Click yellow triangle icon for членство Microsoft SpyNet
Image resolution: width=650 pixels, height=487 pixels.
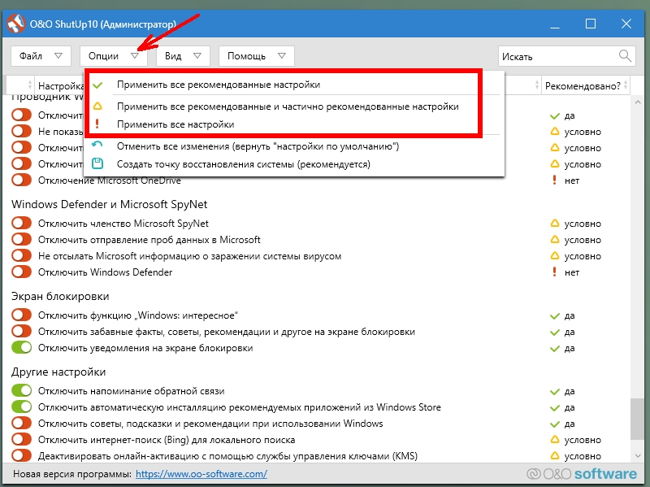point(555,223)
